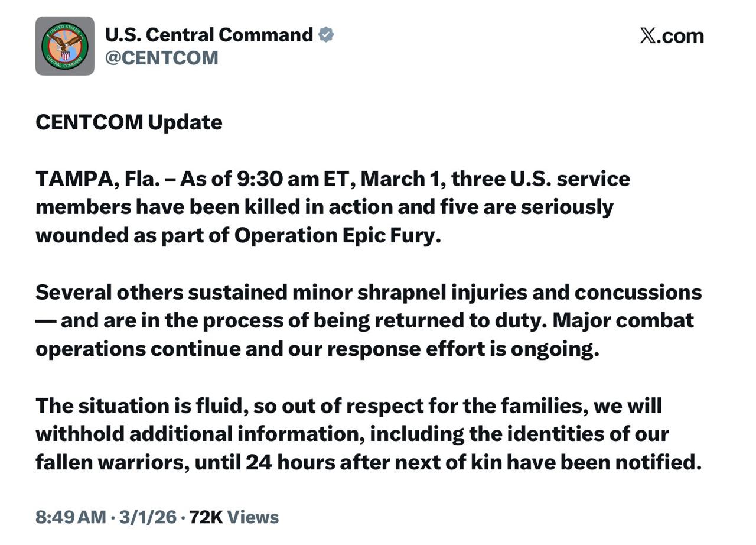Open the @CENTCOM handle link
The height and width of the screenshot is (545, 756).
(x=161, y=58)
